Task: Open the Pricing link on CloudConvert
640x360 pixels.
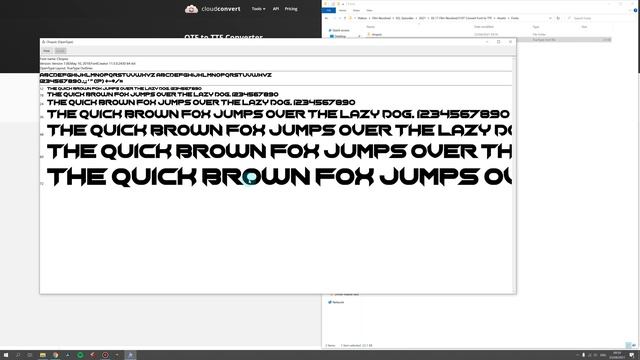Action: (x=291, y=9)
